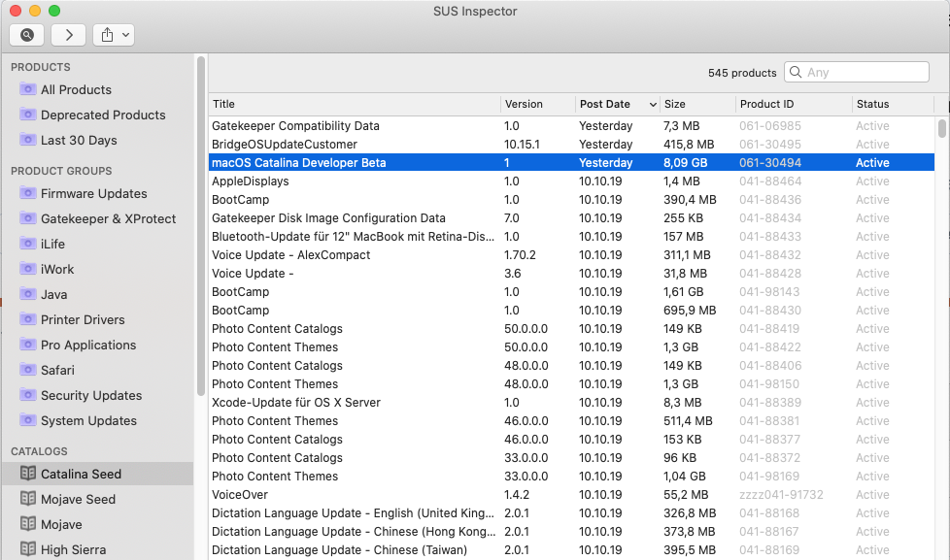
Task: Toggle Post Date sort order arrow
Action: (x=653, y=105)
